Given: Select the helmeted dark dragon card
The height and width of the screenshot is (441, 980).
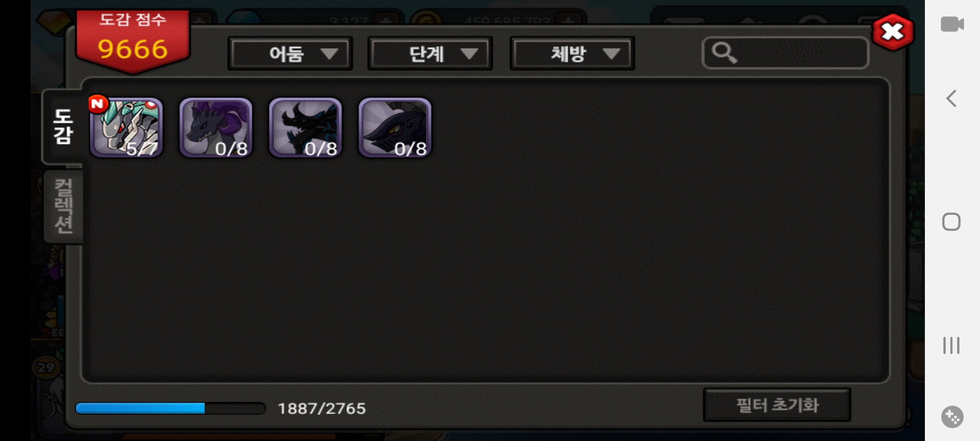Looking at the screenshot, I should [394, 127].
